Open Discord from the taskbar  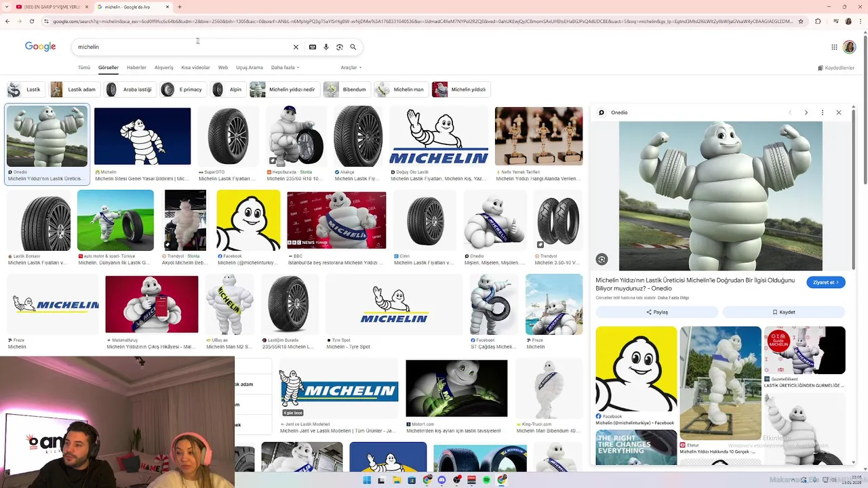point(442,480)
